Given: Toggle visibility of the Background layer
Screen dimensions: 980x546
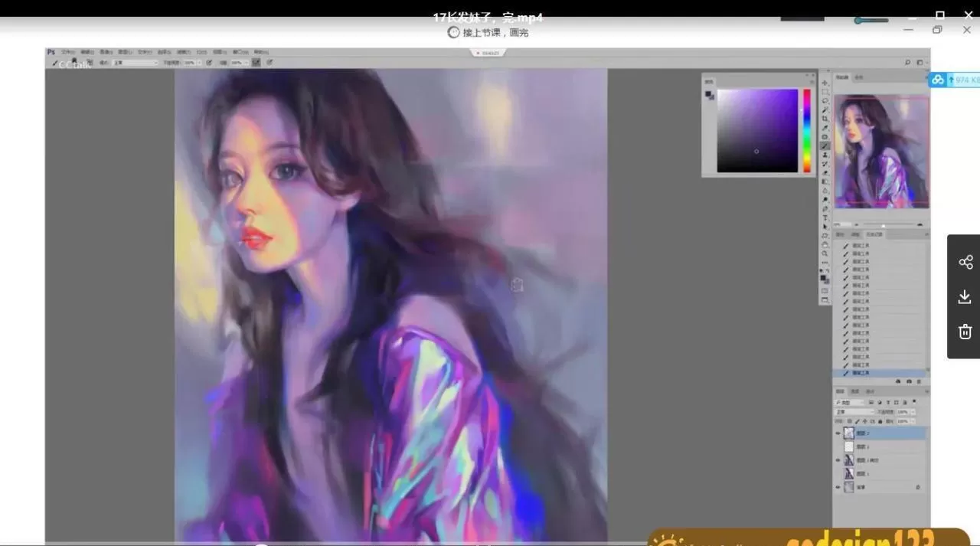Looking at the screenshot, I should point(838,487).
